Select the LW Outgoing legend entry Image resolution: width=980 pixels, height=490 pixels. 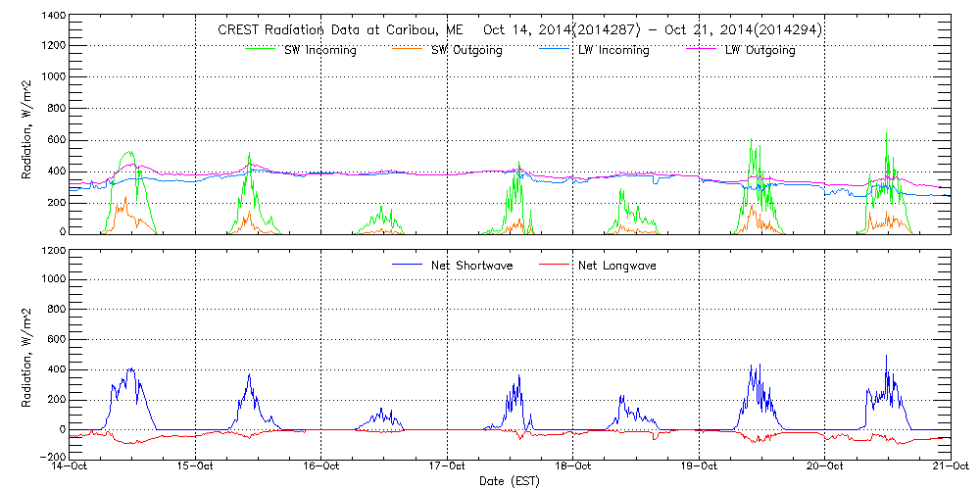coord(759,50)
